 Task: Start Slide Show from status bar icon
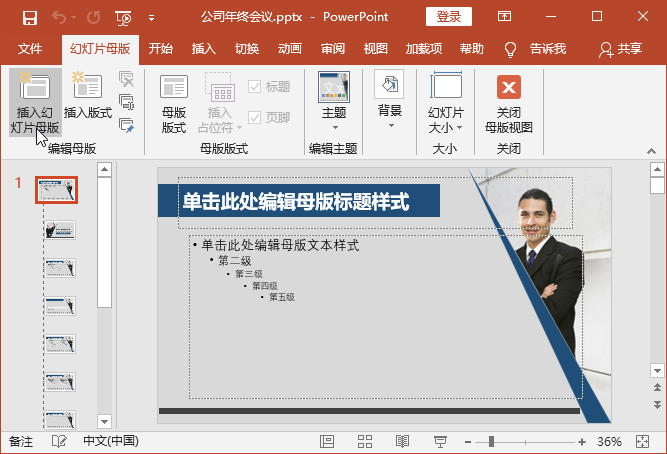coord(440,442)
